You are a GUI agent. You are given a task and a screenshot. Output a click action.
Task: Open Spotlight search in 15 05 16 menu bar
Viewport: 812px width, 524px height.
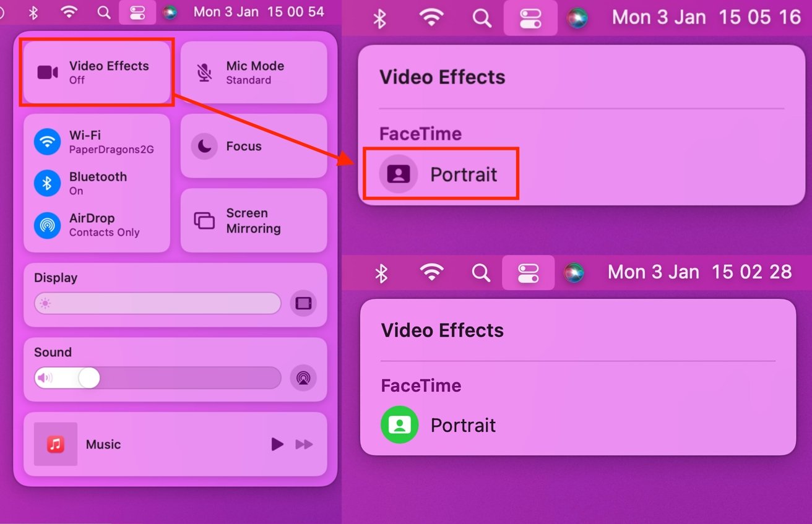pos(482,18)
